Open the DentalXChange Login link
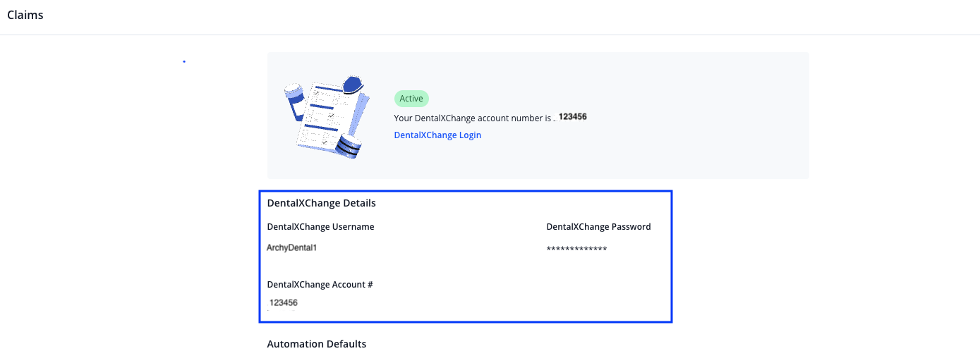The width and height of the screenshot is (980, 363). [x=437, y=135]
